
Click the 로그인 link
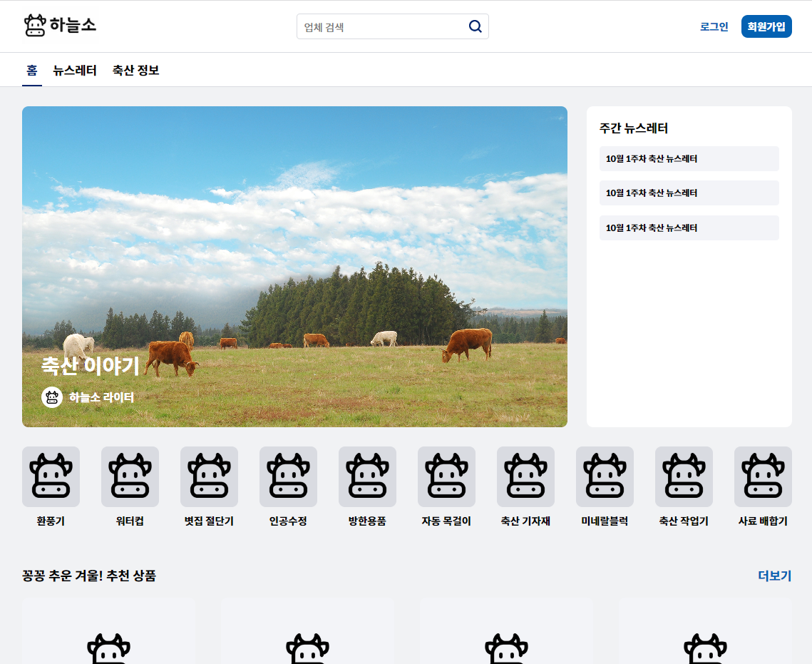coord(714,26)
